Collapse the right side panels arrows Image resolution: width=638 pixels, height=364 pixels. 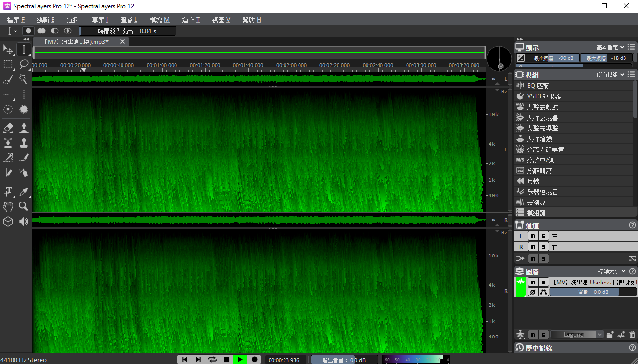click(x=519, y=39)
